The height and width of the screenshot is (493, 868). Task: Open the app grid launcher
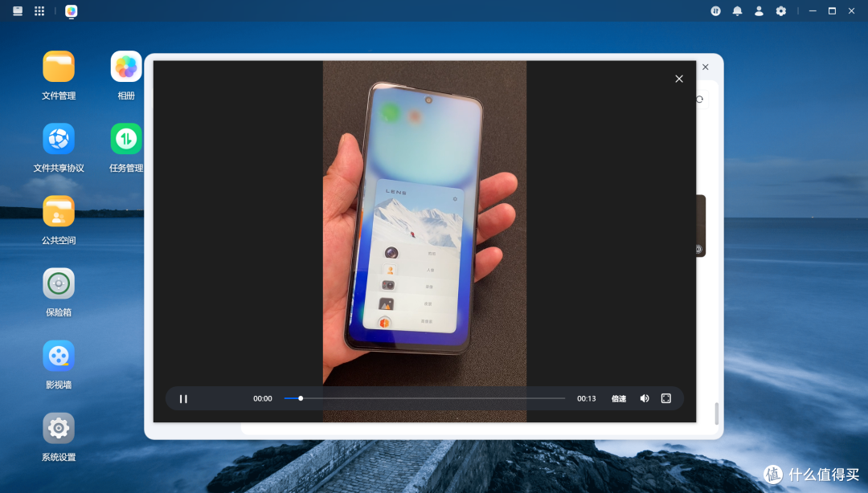click(x=39, y=11)
